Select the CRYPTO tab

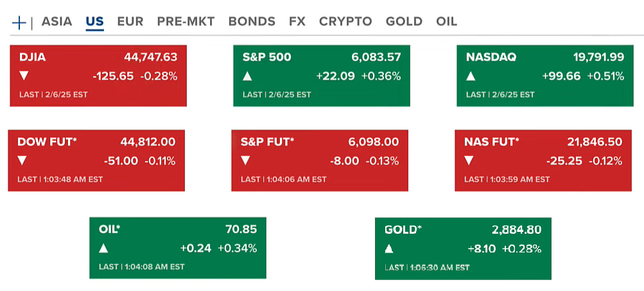point(345,21)
